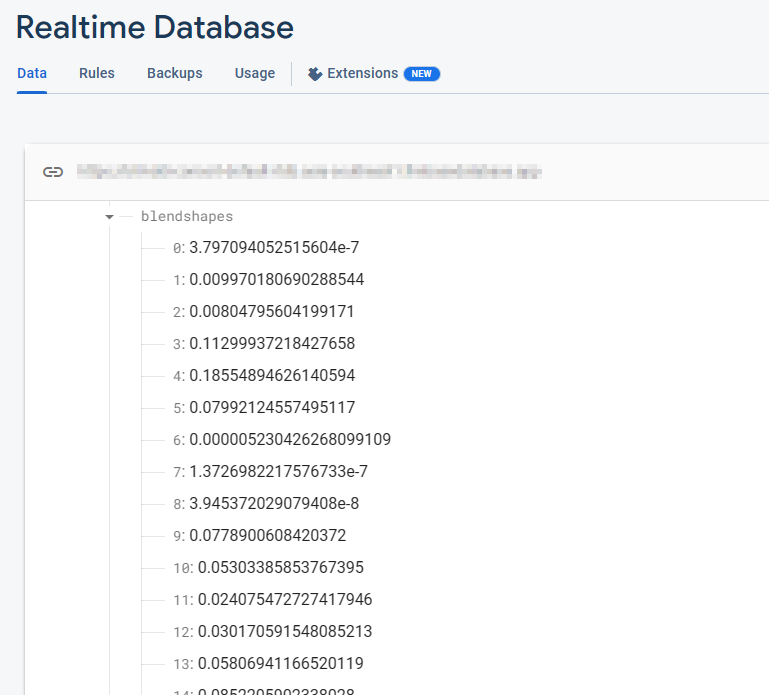Collapse the blendshapes node
Viewport: 769px width, 695px height.
coord(109,217)
